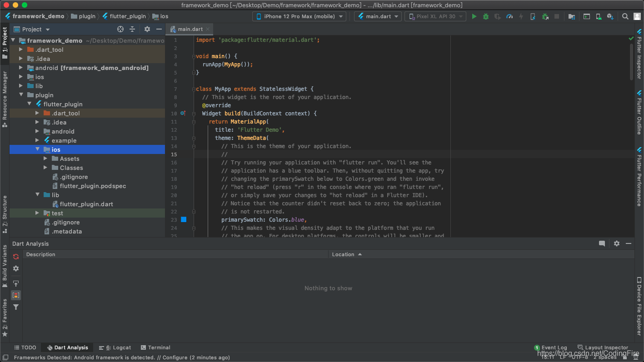
Task: Open the settings gear in the Dart Analysis left strip
Action: point(16,268)
